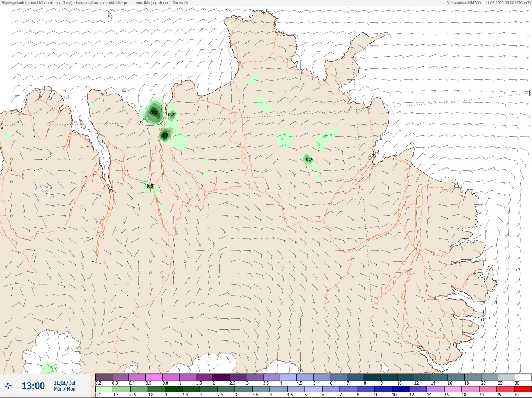
Task: Select the weekday text 'Mán./ Mon'
Action: 64,389
